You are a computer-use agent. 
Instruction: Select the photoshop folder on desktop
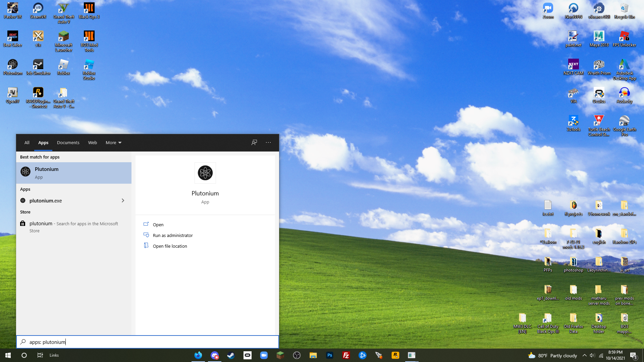click(x=573, y=264)
